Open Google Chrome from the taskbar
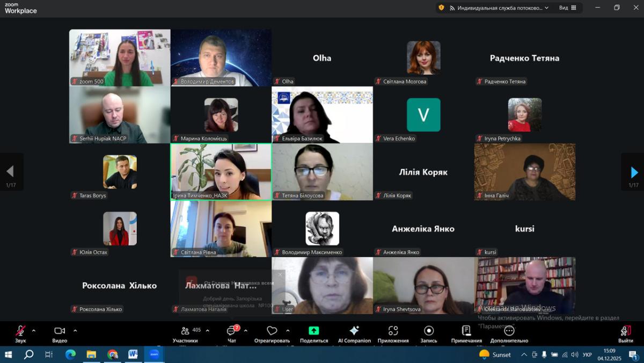644x363 pixels. coord(112,354)
